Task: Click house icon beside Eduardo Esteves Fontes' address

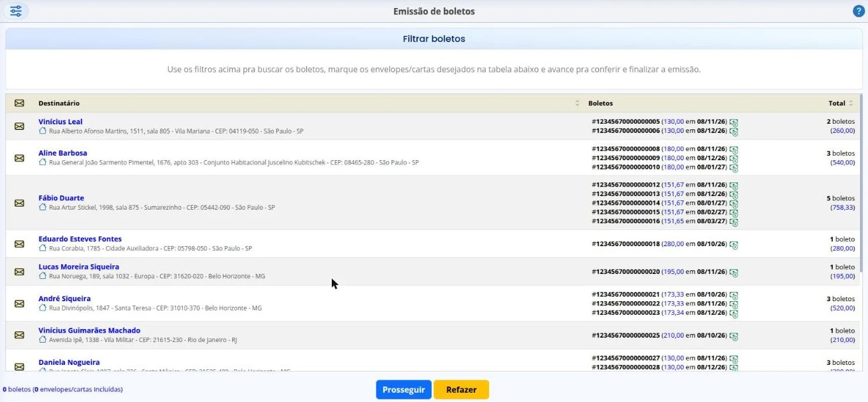Action: pos(43,248)
